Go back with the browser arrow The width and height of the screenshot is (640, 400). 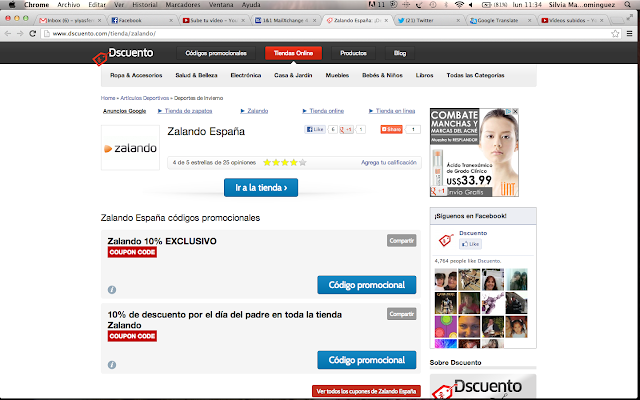point(8,34)
